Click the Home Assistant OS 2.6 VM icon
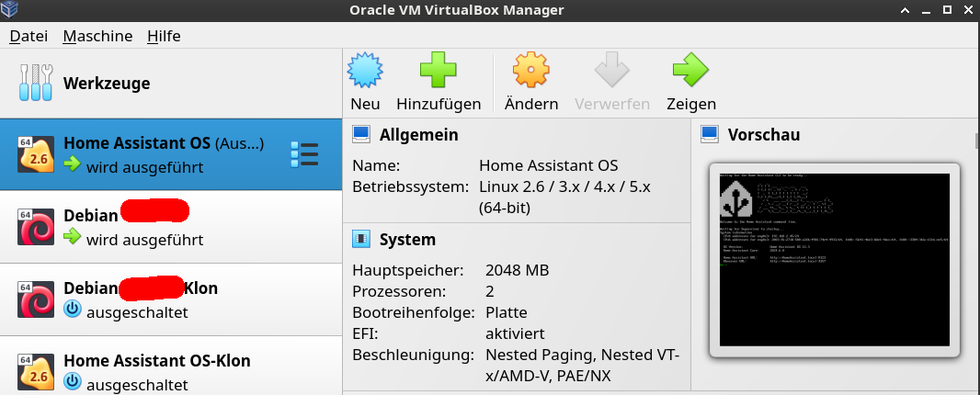This screenshot has width=980, height=395. tap(35, 153)
